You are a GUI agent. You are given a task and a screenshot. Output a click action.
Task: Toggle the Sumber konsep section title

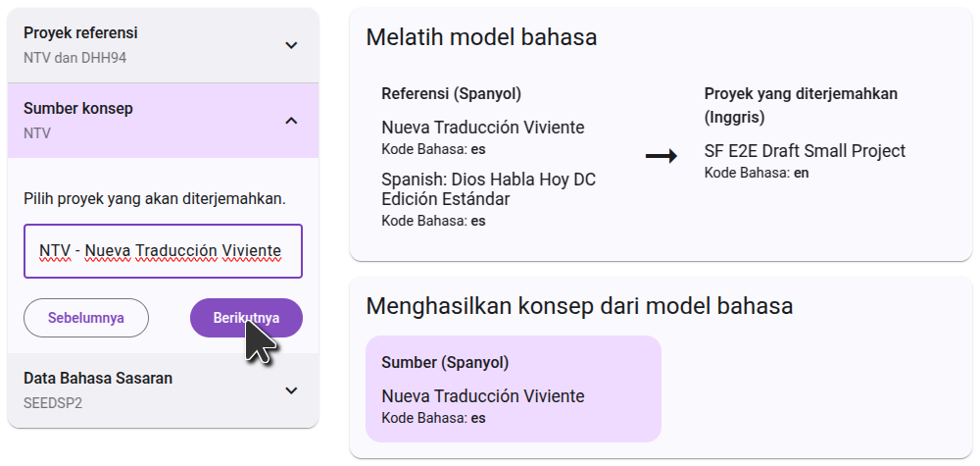point(77,109)
